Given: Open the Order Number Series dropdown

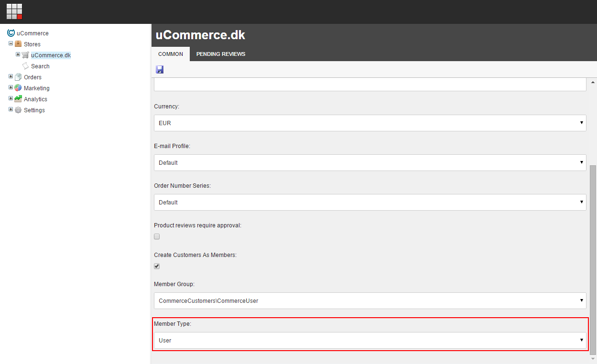Looking at the screenshot, I should [x=370, y=202].
